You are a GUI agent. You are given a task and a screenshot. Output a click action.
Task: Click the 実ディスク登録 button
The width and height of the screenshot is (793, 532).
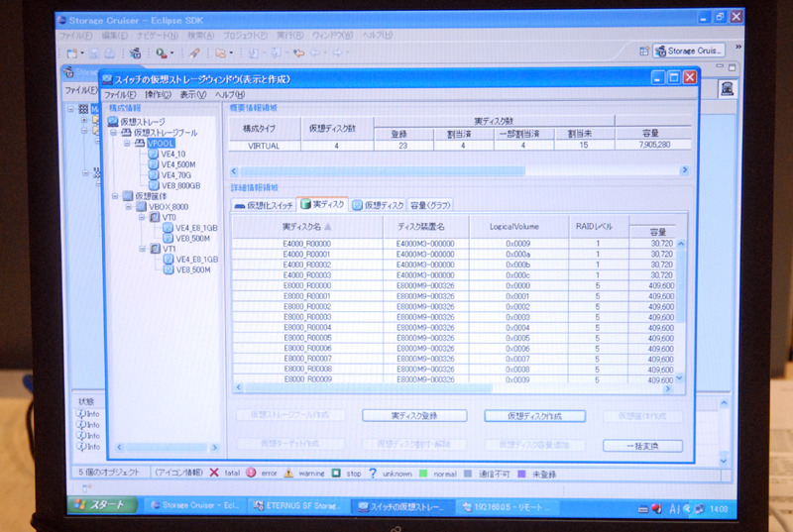pos(414,416)
